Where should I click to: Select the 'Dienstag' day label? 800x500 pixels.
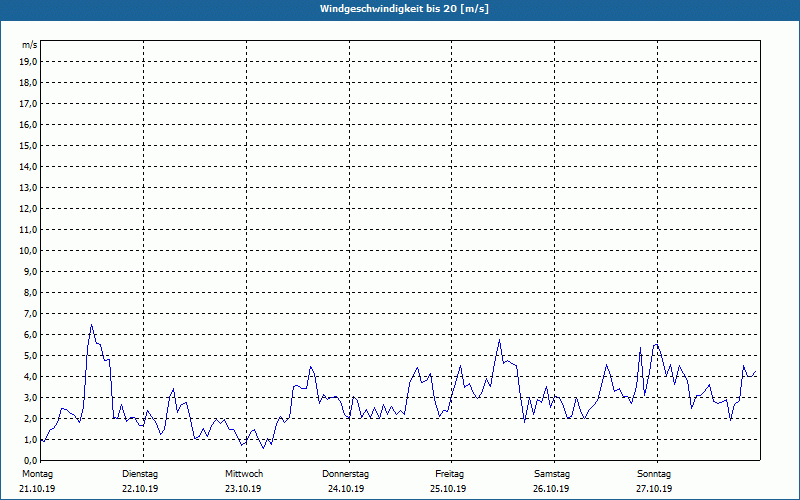pos(140,474)
